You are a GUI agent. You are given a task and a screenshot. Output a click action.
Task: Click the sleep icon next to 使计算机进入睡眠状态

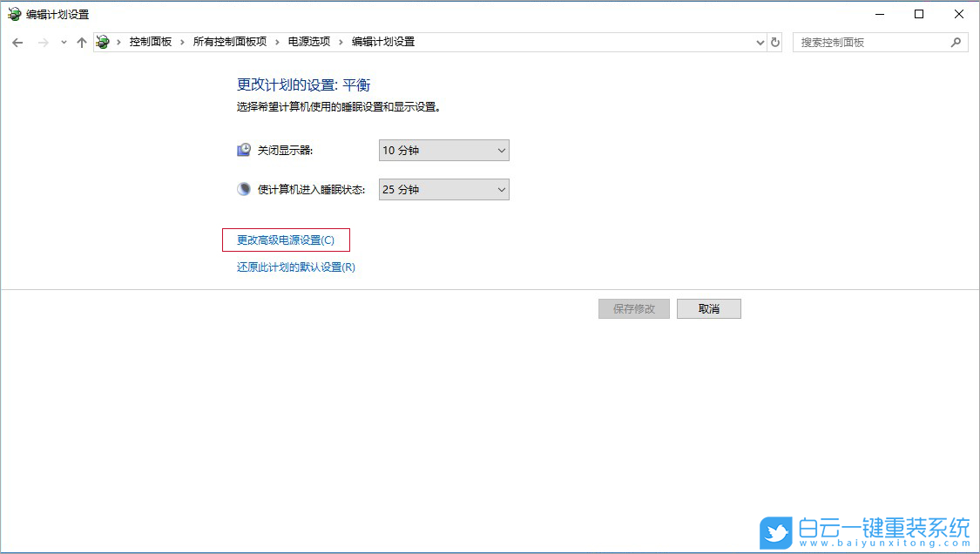(x=244, y=188)
